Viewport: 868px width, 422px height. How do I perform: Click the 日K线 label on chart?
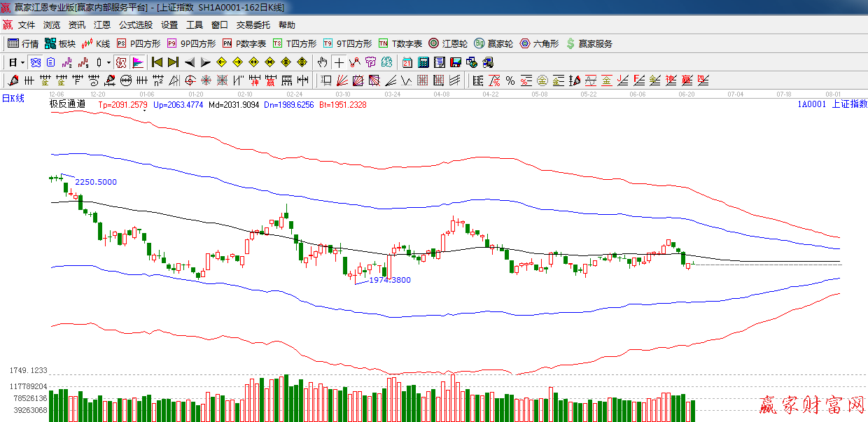(13, 98)
